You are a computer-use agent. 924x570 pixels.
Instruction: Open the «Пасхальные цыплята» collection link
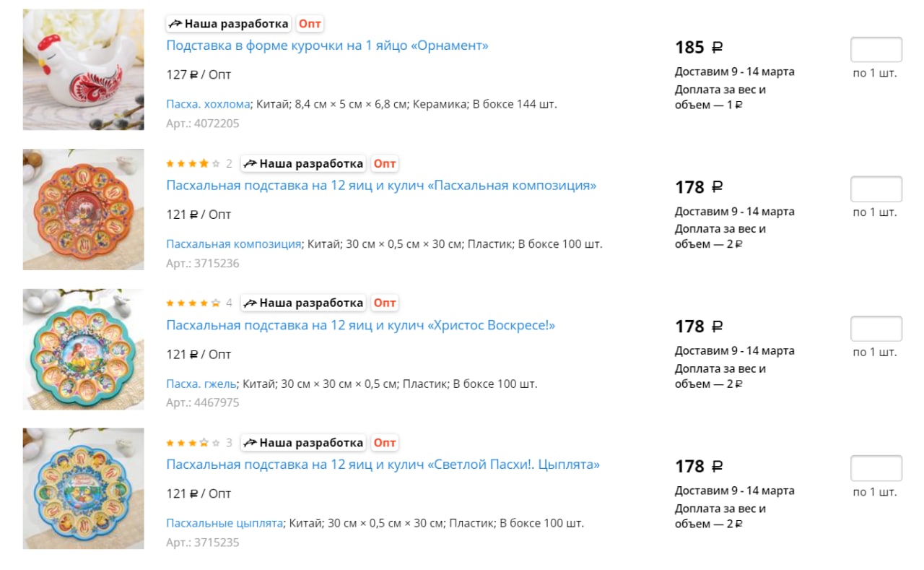coord(224,523)
